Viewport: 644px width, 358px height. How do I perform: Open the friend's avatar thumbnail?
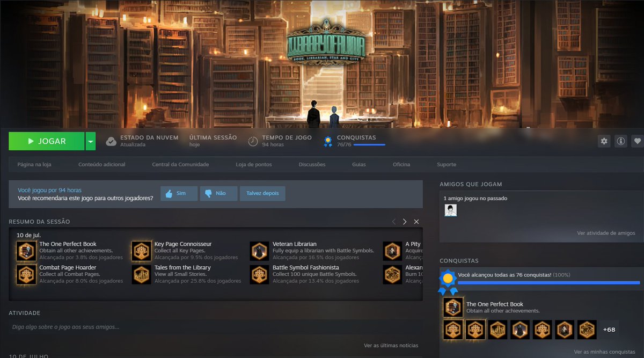coord(451,210)
